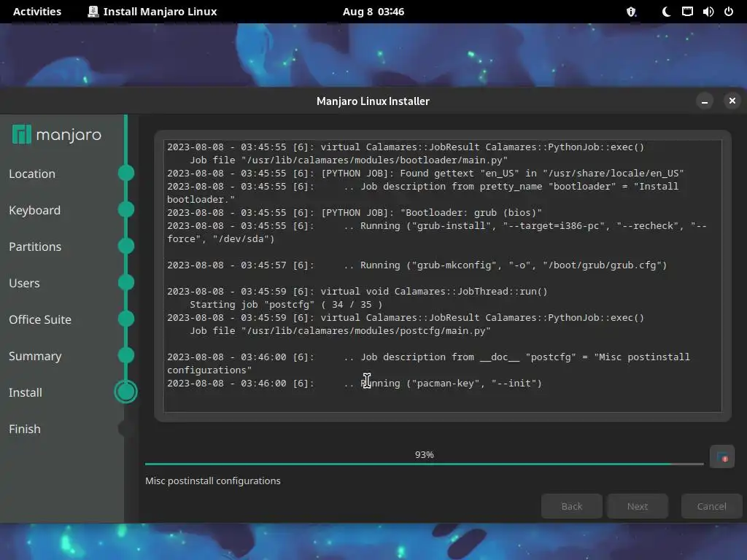Screen dimensions: 747x560
Task: Toggle night light moon icon
Action: click(666, 12)
